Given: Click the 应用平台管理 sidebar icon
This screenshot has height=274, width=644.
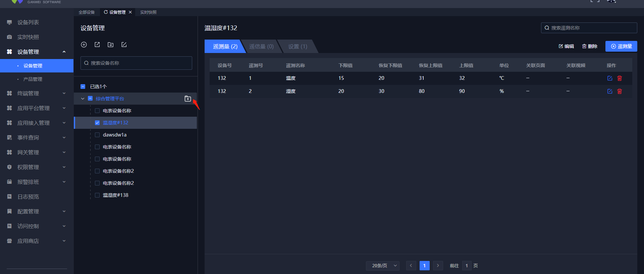Looking at the screenshot, I should [x=9, y=108].
